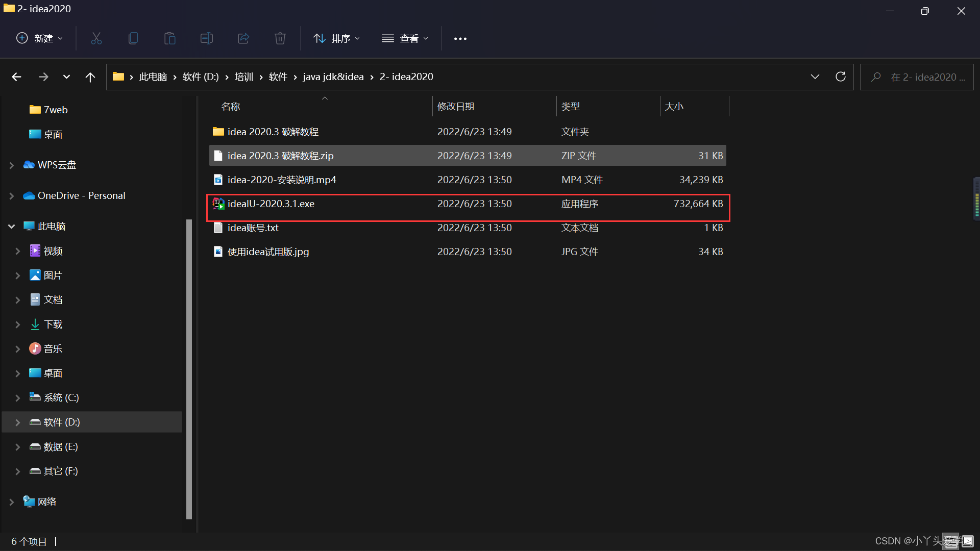The width and height of the screenshot is (980, 551).
Task: Navigate to 软件 (D:) in breadcrumb
Action: tap(201, 77)
